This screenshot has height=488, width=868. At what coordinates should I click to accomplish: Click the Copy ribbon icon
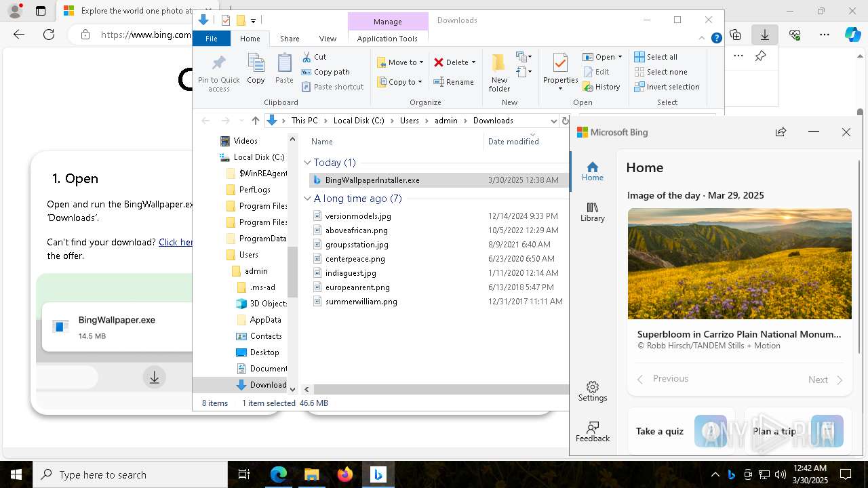[x=256, y=69]
